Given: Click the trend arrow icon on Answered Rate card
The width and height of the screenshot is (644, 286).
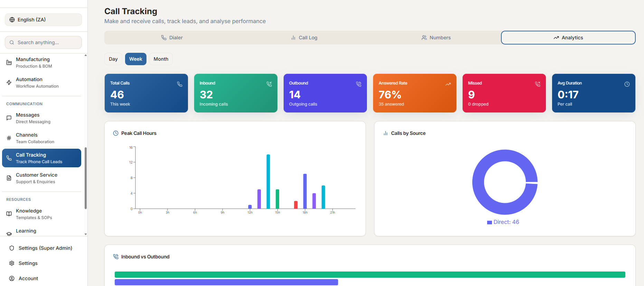Looking at the screenshot, I should (448, 84).
